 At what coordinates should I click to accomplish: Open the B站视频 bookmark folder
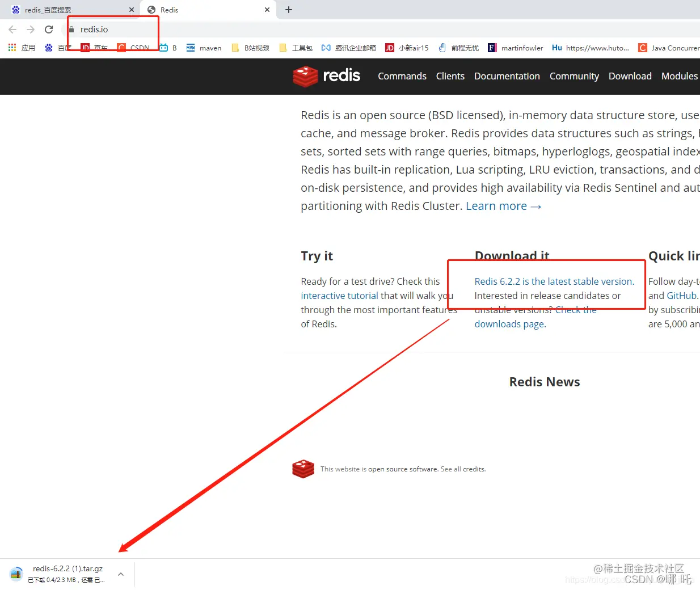point(250,48)
